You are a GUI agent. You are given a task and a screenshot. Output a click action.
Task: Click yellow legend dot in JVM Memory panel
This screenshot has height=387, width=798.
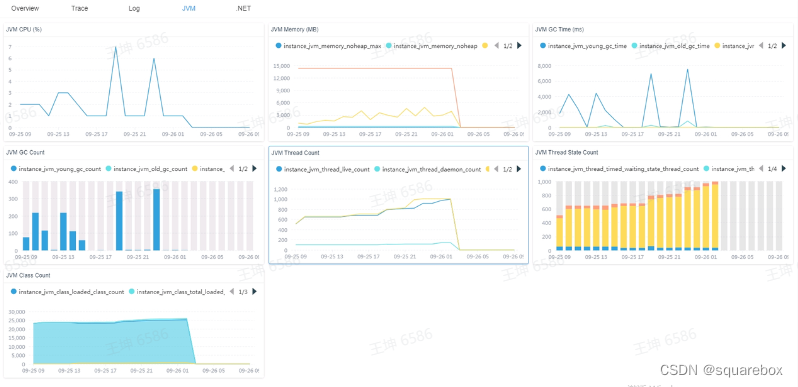point(485,46)
